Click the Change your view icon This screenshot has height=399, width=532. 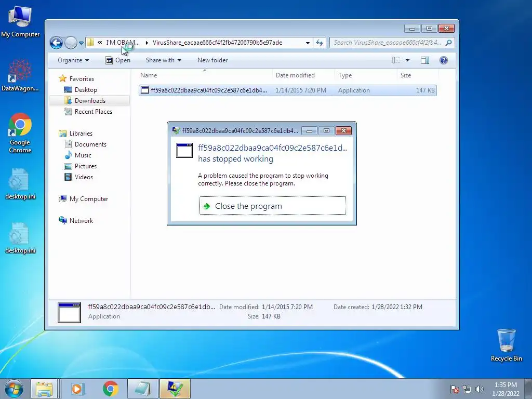(x=396, y=60)
